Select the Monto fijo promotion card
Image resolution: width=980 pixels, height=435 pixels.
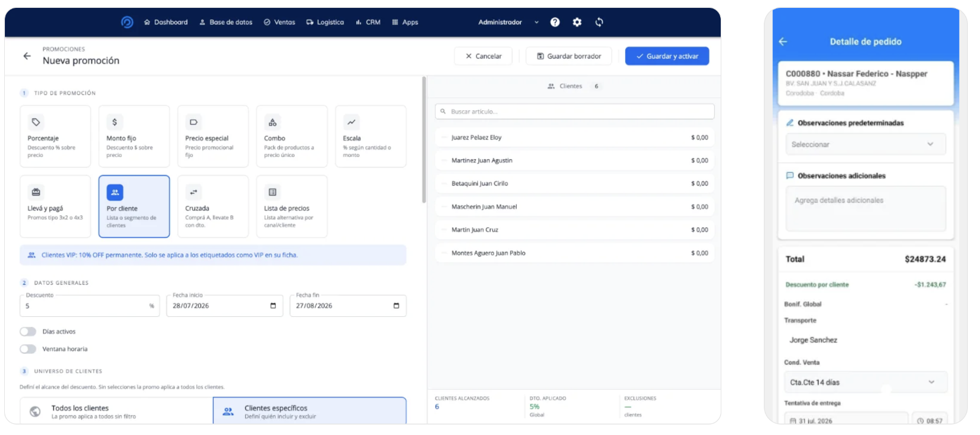[134, 136]
